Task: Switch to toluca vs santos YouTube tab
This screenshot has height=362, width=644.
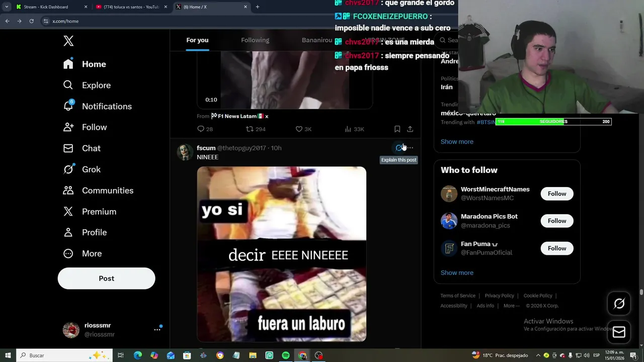Action: pos(132,7)
